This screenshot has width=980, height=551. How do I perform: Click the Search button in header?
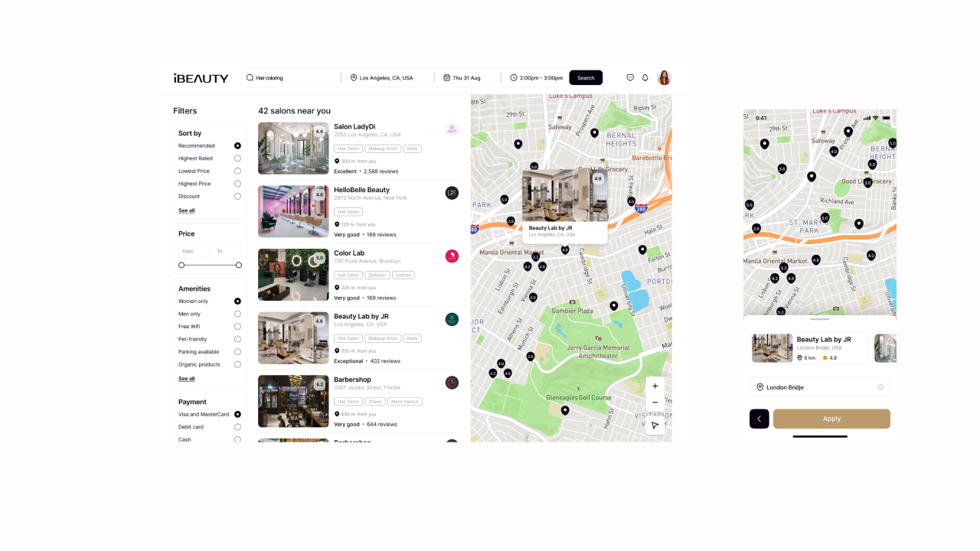586,77
